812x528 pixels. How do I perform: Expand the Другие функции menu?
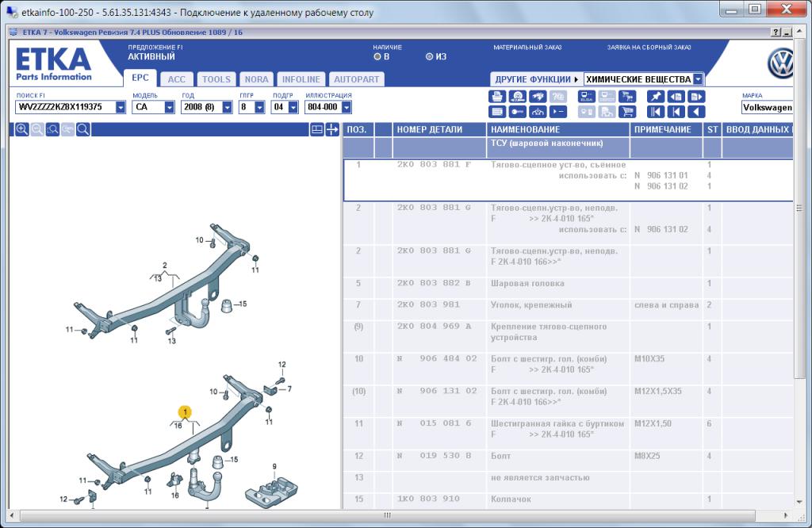[x=536, y=79]
